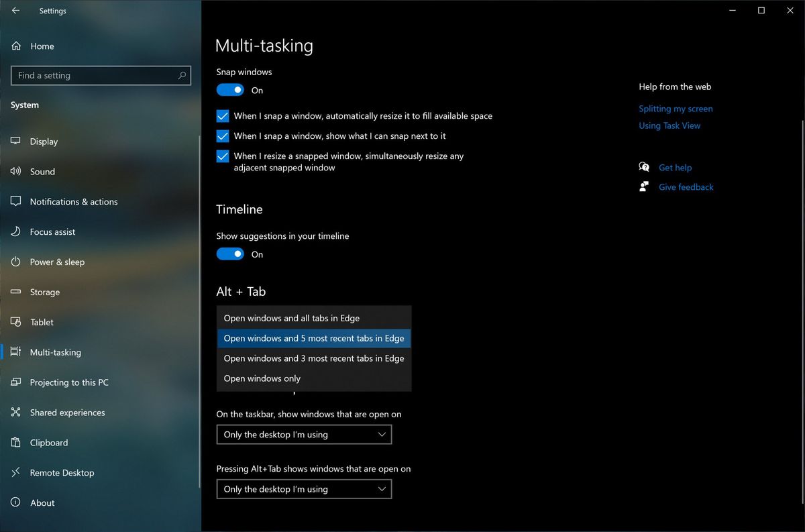The image size is (805, 532).
Task: Click the Give feedback icon
Action: [644, 187]
